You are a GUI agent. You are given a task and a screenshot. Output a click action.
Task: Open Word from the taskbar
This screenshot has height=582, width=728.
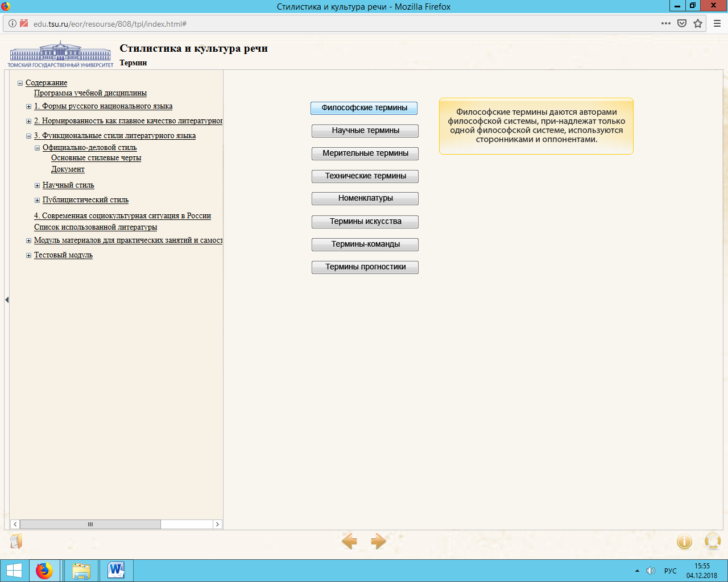tap(116, 570)
